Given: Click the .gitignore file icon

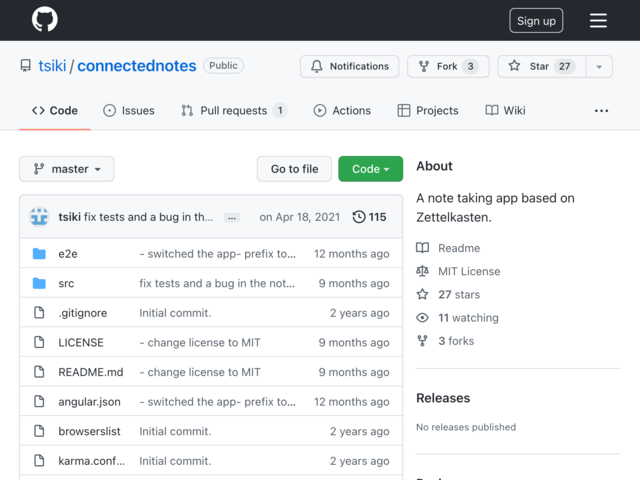Looking at the screenshot, I should tap(39, 313).
